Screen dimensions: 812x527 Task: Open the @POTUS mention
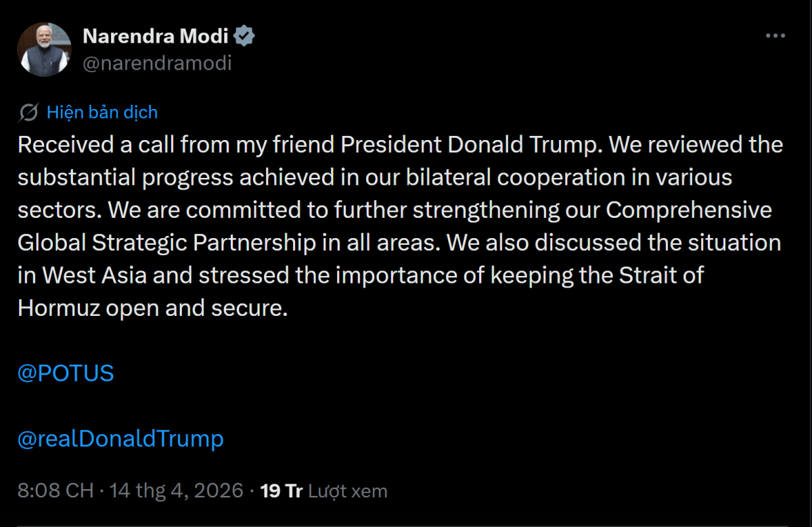point(66,372)
